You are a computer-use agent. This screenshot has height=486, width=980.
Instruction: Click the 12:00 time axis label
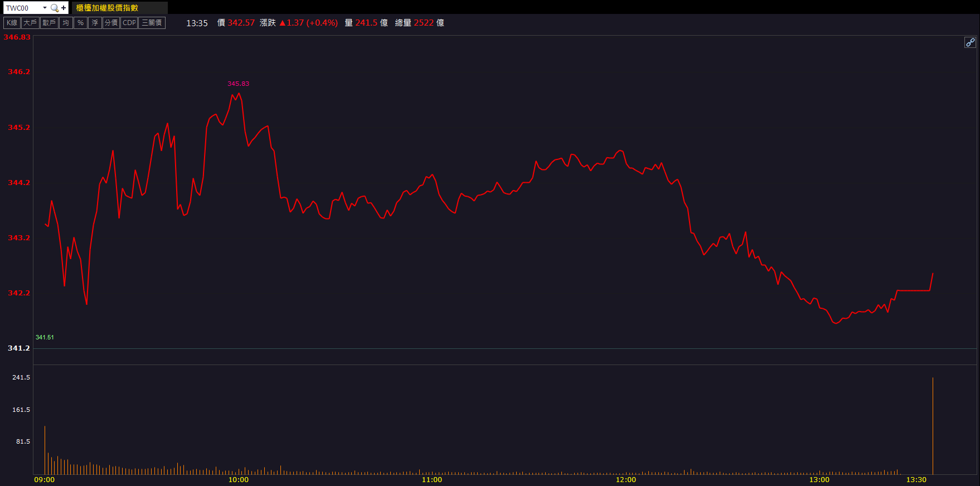[x=626, y=480]
